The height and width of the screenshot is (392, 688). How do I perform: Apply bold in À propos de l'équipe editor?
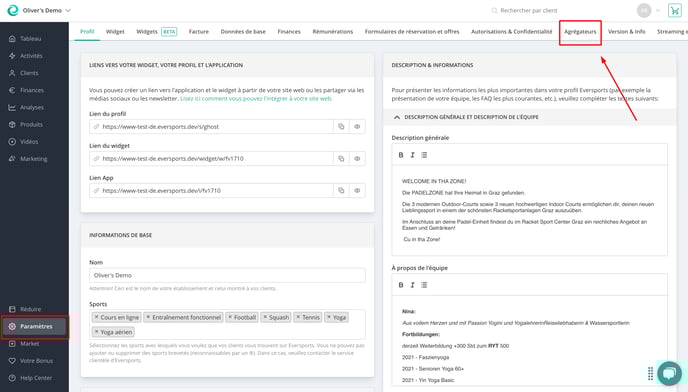401,285
